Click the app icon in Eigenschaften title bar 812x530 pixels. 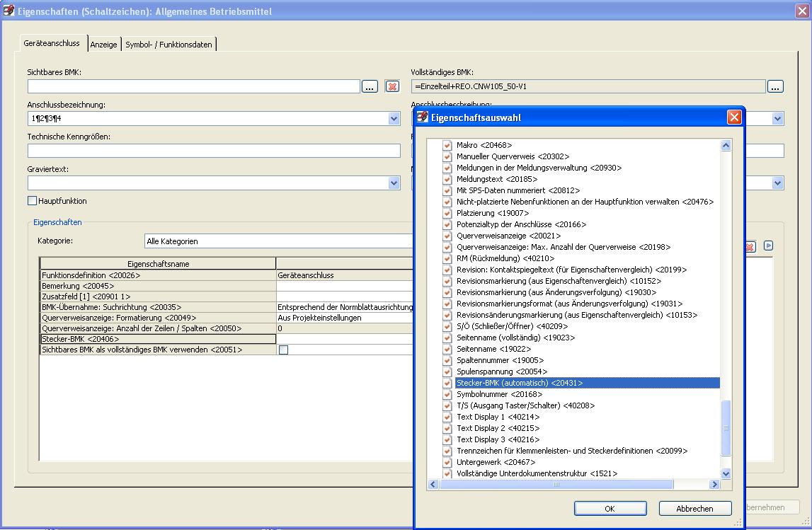[x=8, y=11]
